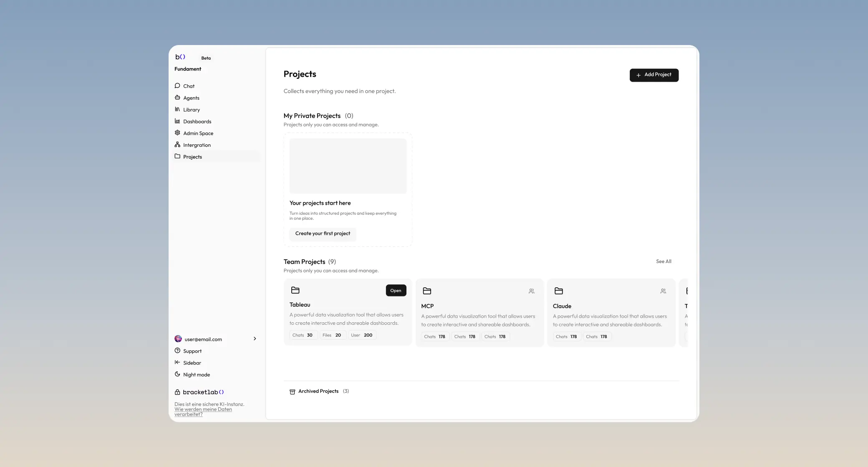Viewport: 868px width, 467px height.
Task: Open Agents via the robot icon
Action: pyautogui.click(x=177, y=98)
